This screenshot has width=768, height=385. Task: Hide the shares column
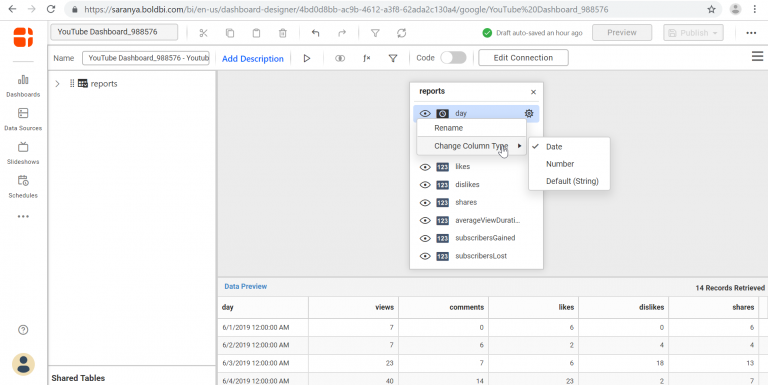point(425,202)
